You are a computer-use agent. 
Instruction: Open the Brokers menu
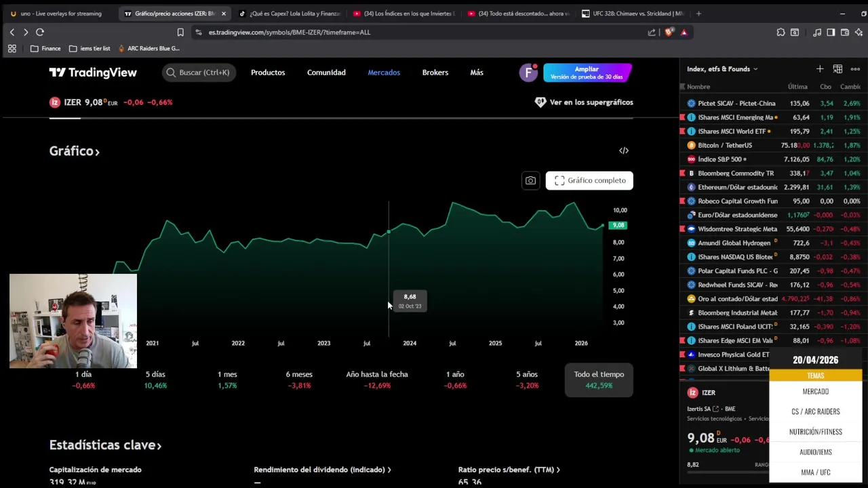click(435, 73)
